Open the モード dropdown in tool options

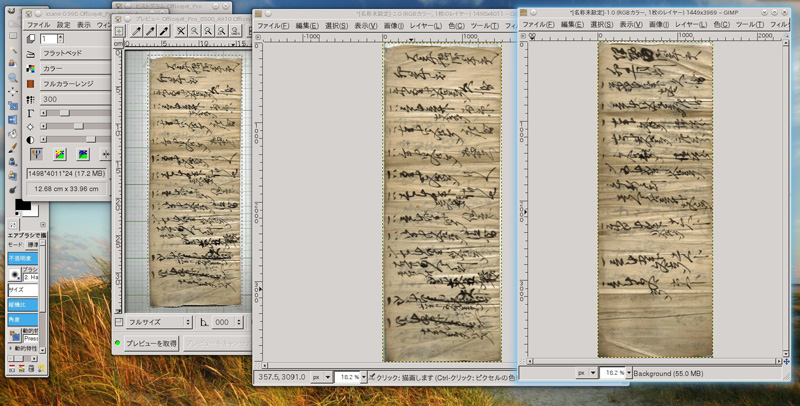[x=32, y=245]
